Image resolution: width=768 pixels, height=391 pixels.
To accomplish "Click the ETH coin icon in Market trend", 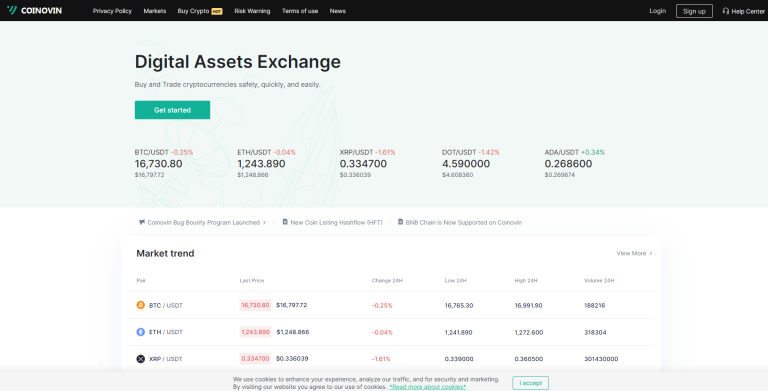I will coord(141,332).
